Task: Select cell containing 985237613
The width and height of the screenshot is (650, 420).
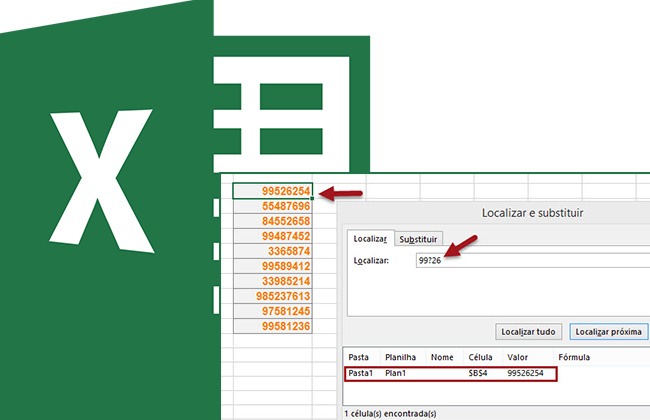Action: (273, 296)
